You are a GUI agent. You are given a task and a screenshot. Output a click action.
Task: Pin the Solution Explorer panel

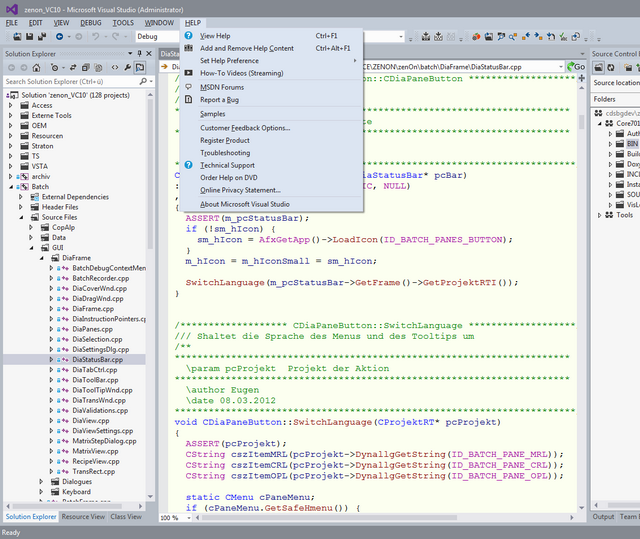(140, 53)
